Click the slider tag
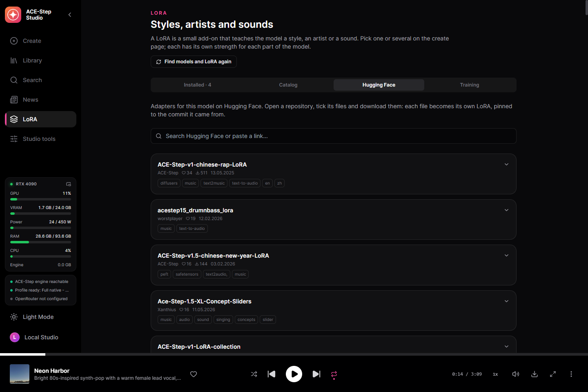Screen dimensions: 588x392 pyautogui.click(x=268, y=320)
